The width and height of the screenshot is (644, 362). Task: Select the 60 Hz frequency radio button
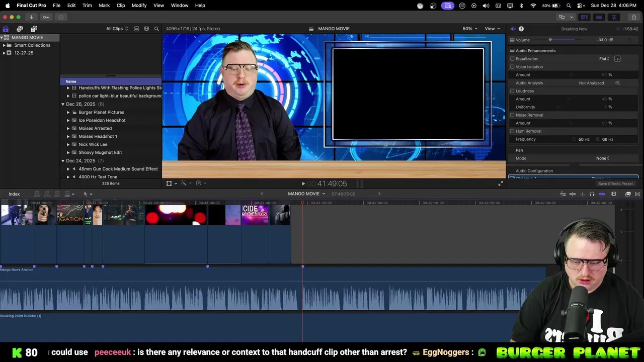coord(598,139)
